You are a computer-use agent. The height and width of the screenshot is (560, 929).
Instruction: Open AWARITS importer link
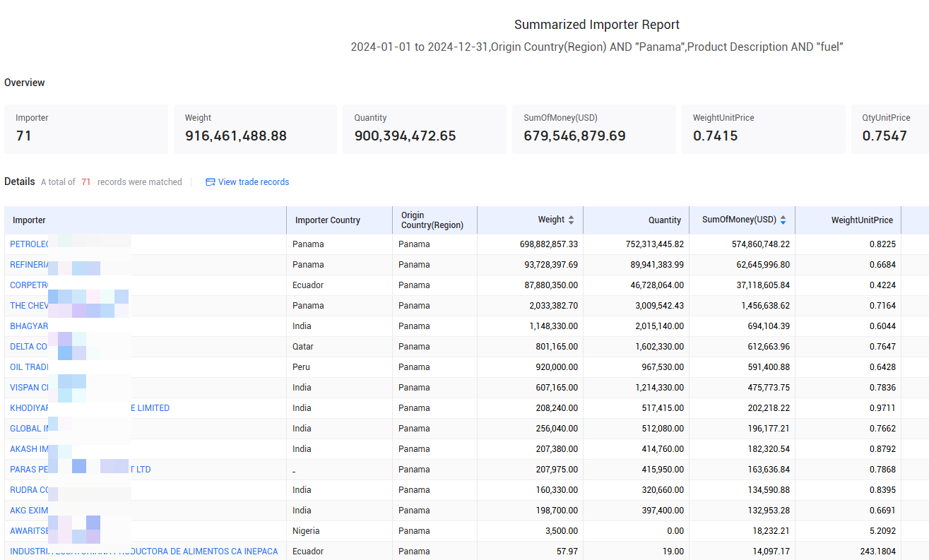(30, 531)
